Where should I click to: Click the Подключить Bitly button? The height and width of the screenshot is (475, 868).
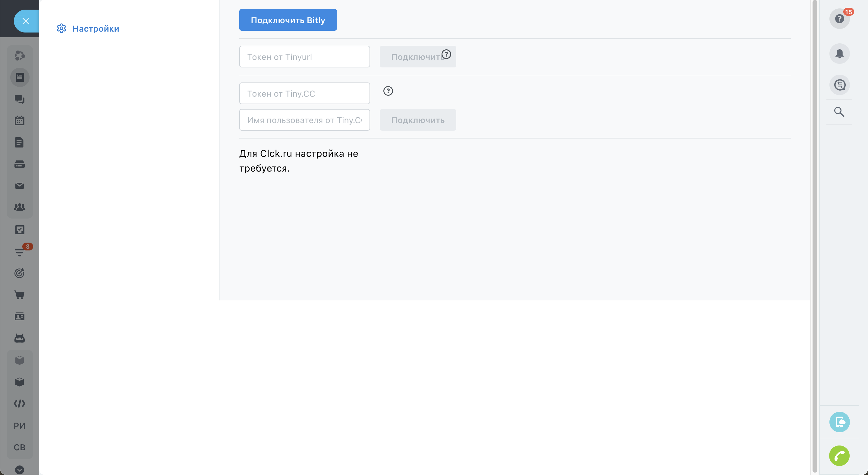[x=288, y=20]
